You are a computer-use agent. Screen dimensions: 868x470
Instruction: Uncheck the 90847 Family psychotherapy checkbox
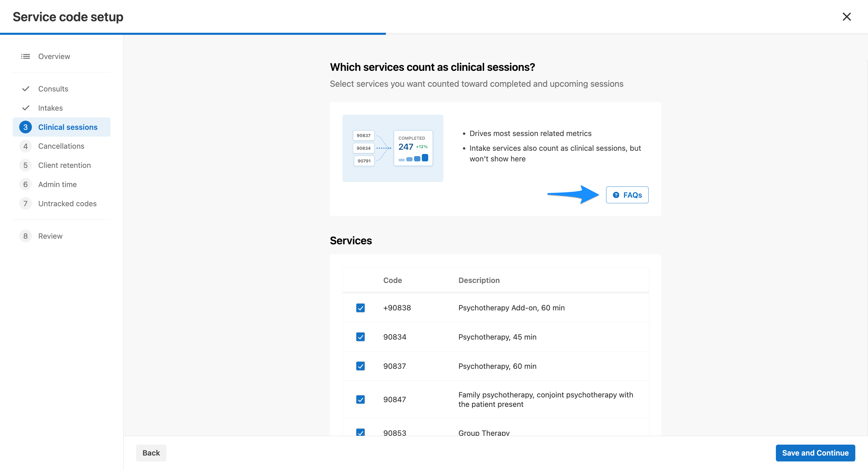coord(360,400)
